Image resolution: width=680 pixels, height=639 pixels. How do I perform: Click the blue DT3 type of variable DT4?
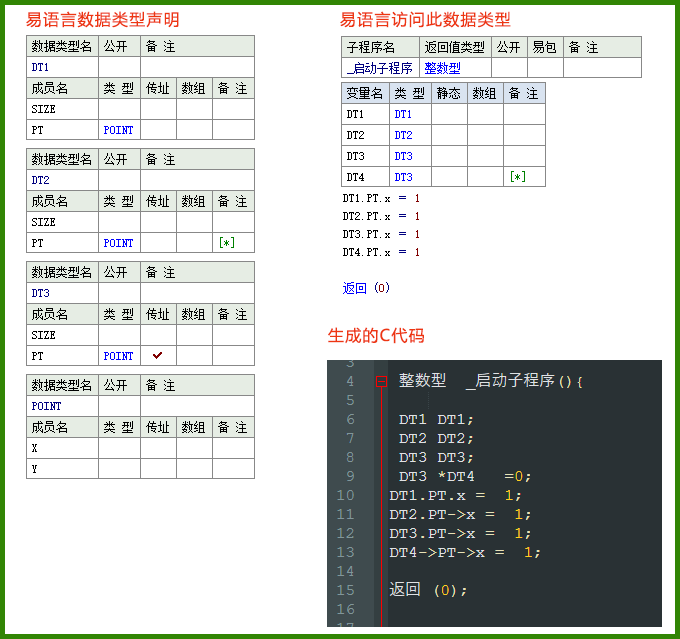403,177
